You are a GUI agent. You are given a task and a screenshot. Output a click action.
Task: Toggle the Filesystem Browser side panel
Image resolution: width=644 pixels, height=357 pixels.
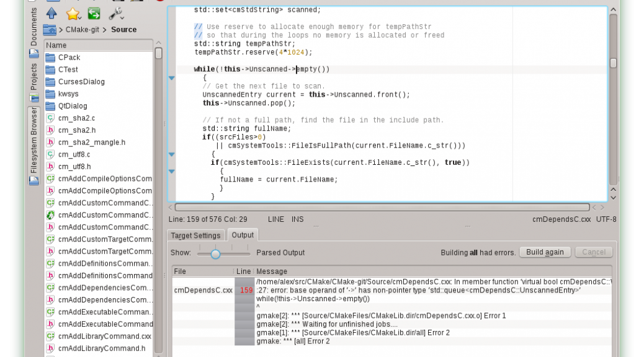point(34,143)
